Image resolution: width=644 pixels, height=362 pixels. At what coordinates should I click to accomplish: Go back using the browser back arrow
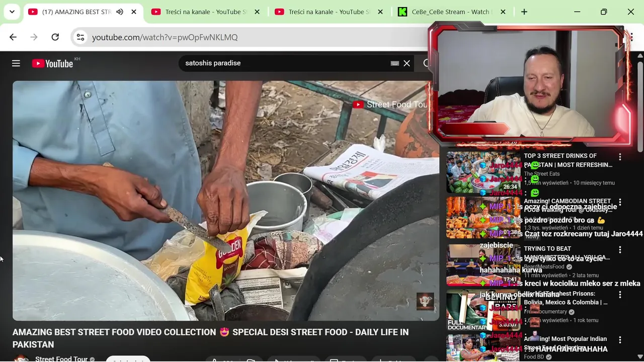pos(13,37)
